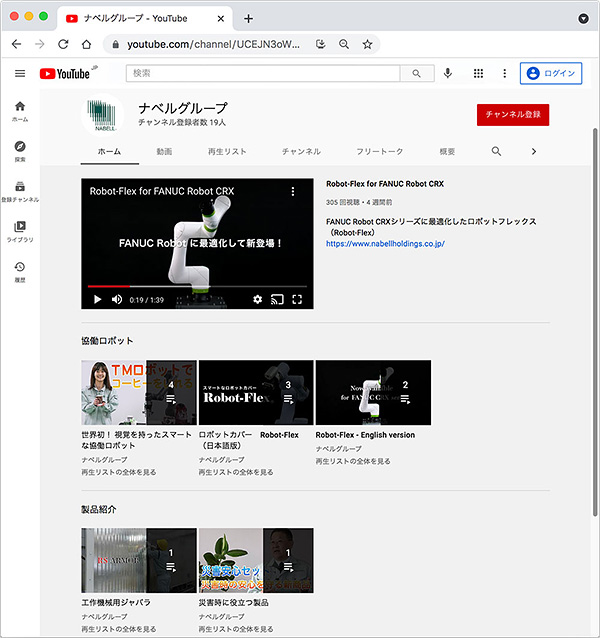Switch to the 動画 tab
600x638 pixels.
(164, 152)
